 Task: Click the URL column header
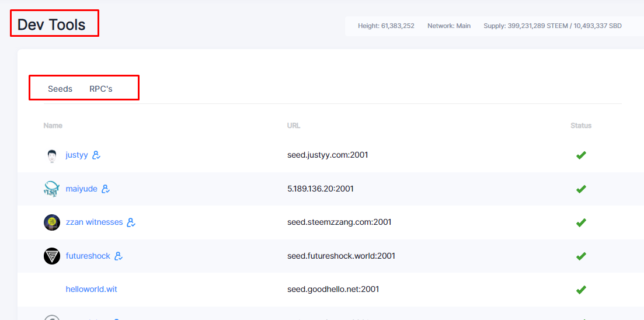tap(294, 126)
